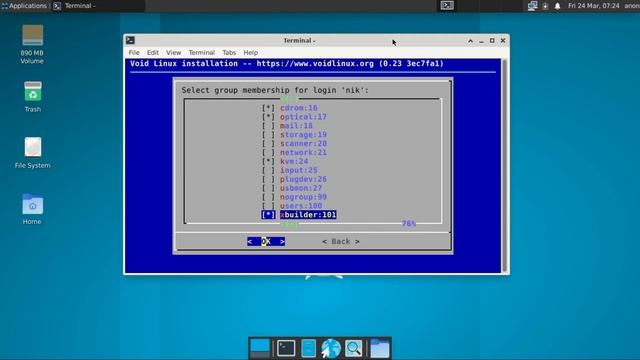Toggle the scanner:20 group checkbox
This screenshot has height=360, width=640.
point(268,144)
